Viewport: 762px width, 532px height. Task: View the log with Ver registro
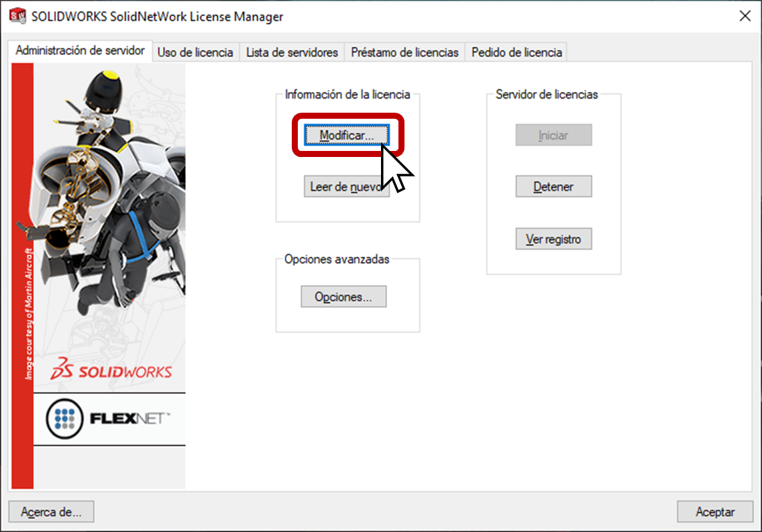tap(553, 239)
